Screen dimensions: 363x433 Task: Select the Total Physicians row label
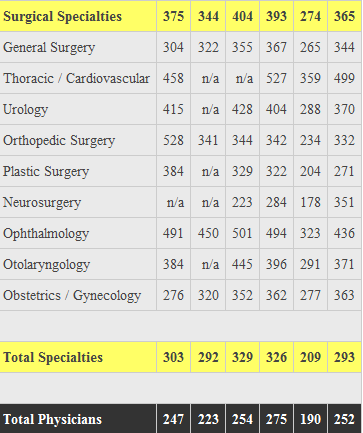point(52,419)
